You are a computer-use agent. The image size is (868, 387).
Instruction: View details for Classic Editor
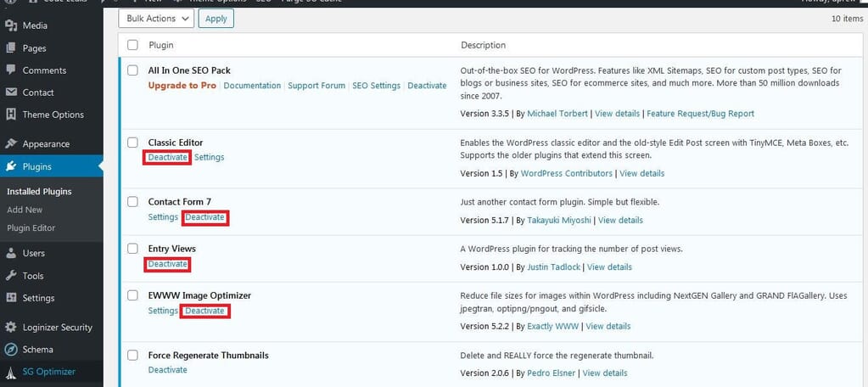642,173
